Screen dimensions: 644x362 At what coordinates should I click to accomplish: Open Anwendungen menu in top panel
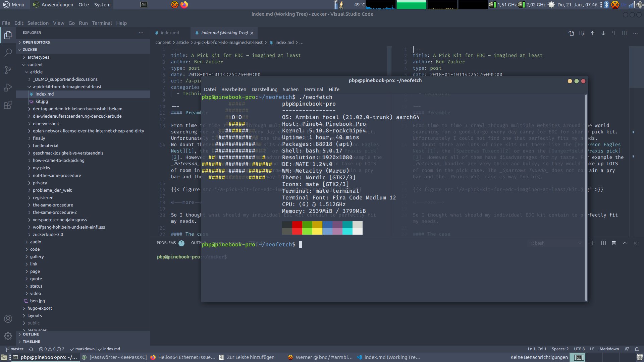coord(53,5)
